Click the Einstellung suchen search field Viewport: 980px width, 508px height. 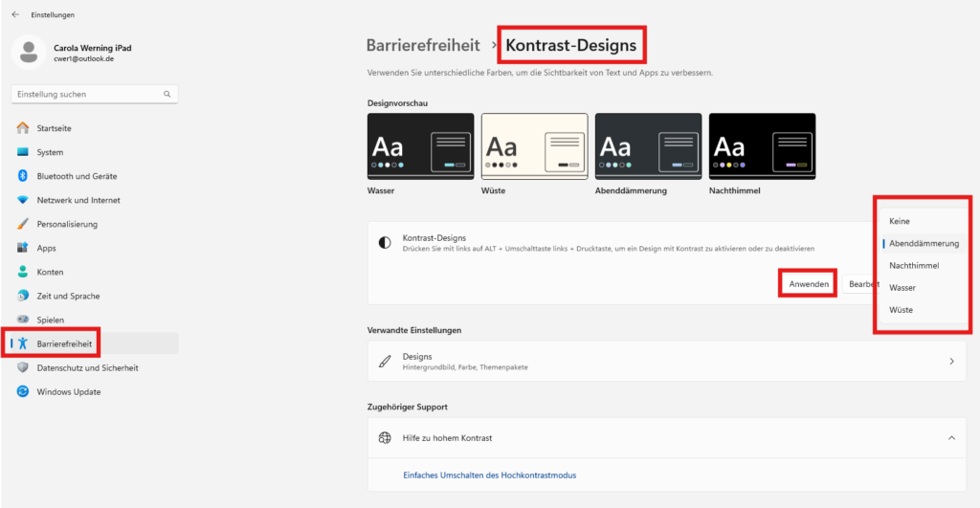[95, 95]
